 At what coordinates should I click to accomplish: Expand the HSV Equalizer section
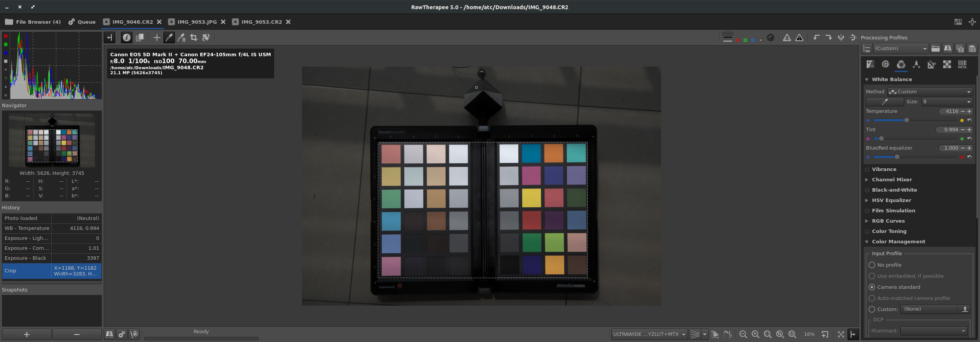coord(867,200)
